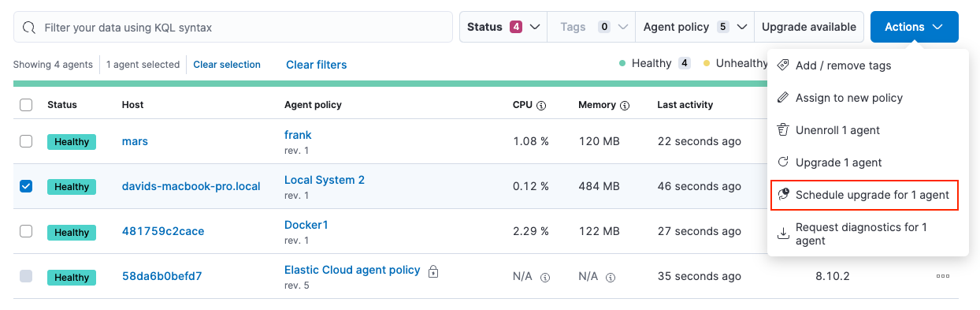Click the Host column header
Screen dimensions: 980x310
133,105
